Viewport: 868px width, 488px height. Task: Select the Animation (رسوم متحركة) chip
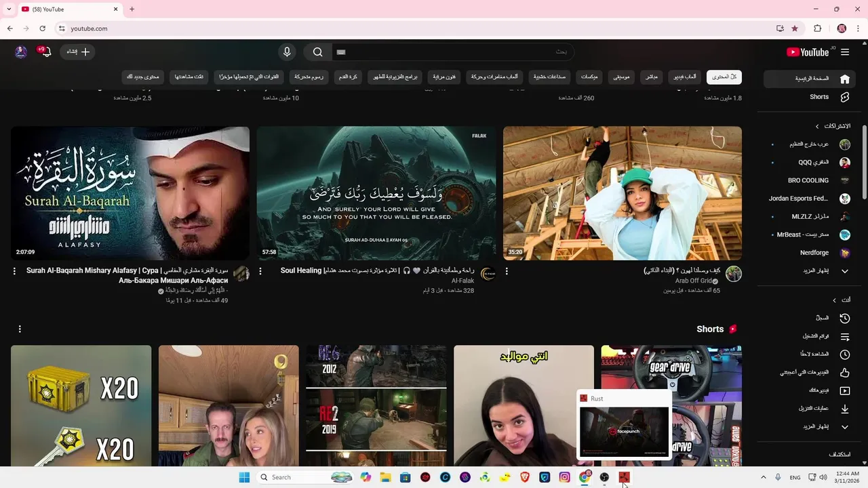click(309, 77)
